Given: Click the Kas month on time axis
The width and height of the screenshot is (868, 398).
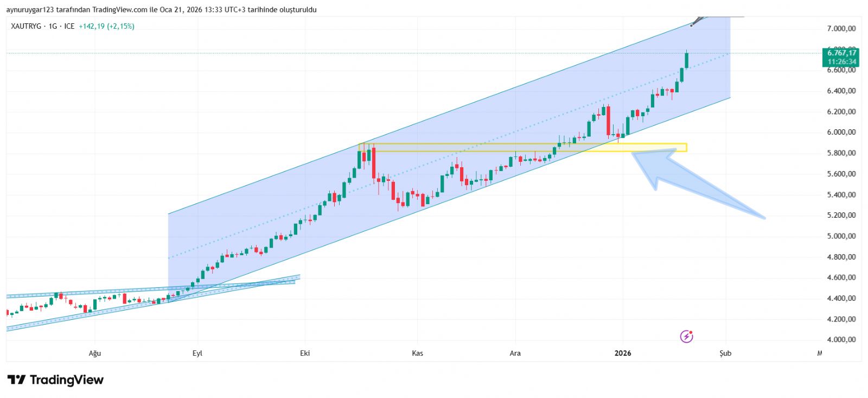Looking at the screenshot, I should coord(417,353).
